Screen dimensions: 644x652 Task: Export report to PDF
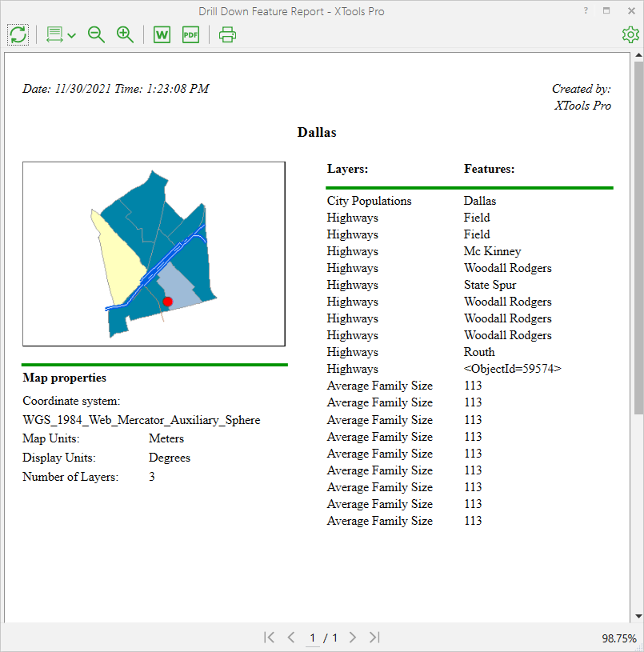point(191,34)
